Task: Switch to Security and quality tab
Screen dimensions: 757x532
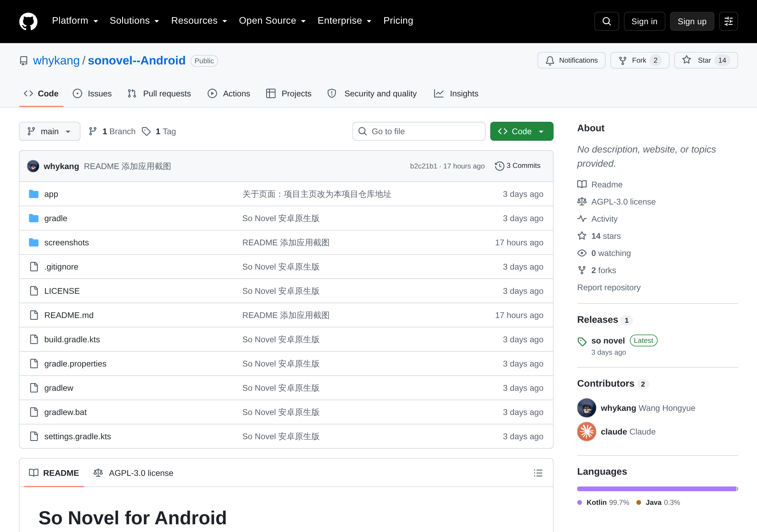Action: click(372, 94)
